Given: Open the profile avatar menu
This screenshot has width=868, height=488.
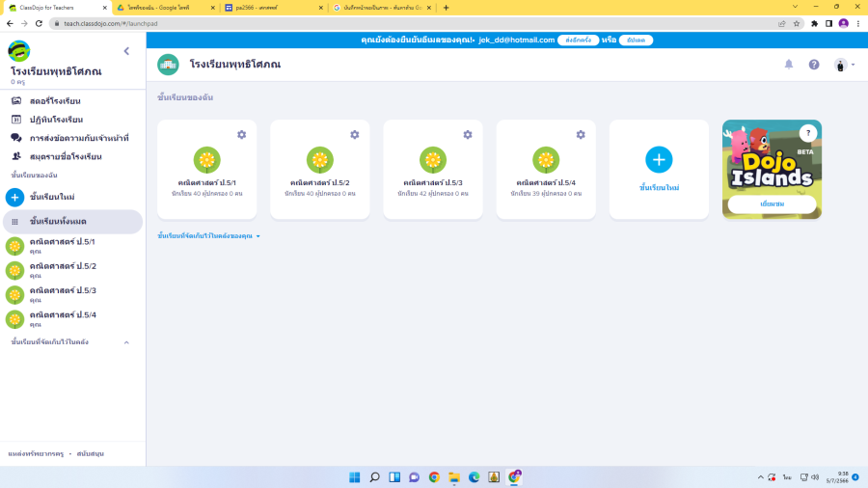Looking at the screenshot, I should tap(844, 65).
